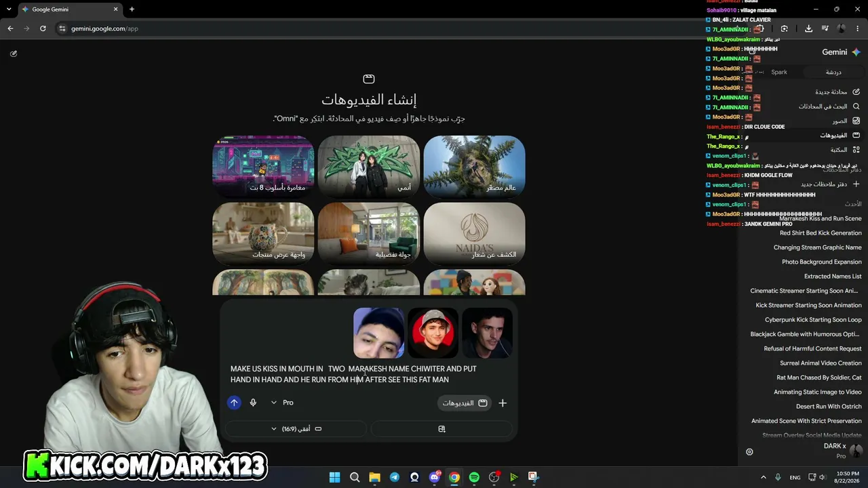Open Telegram from the taskbar
Screen dimensions: 868x488
(395, 477)
